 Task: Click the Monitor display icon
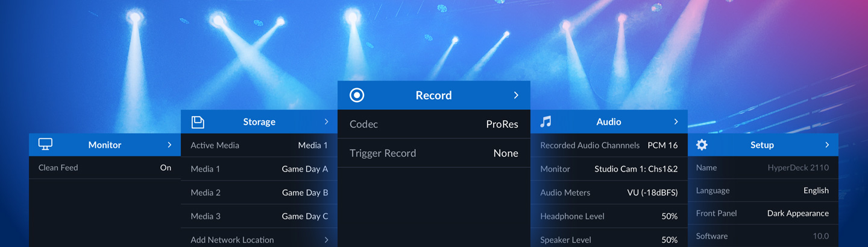(x=45, y=145)
